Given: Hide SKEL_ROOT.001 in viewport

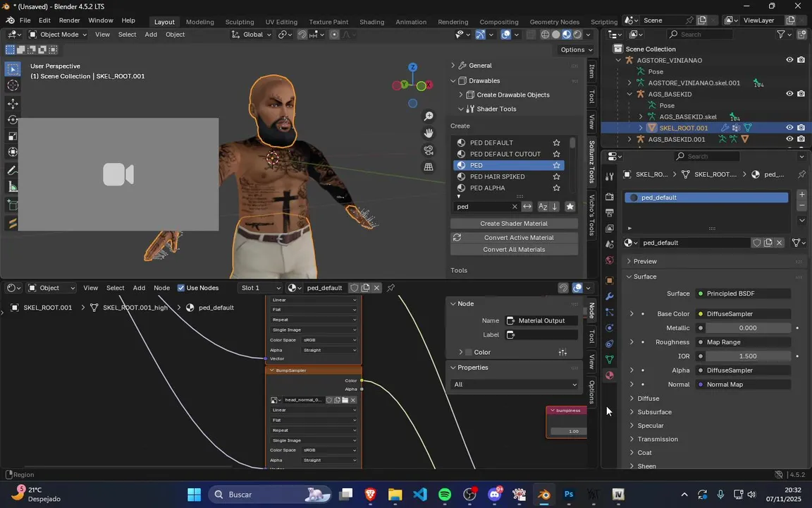Looking at the screenshot, I should pyautogui.click(x=789, y=128).
